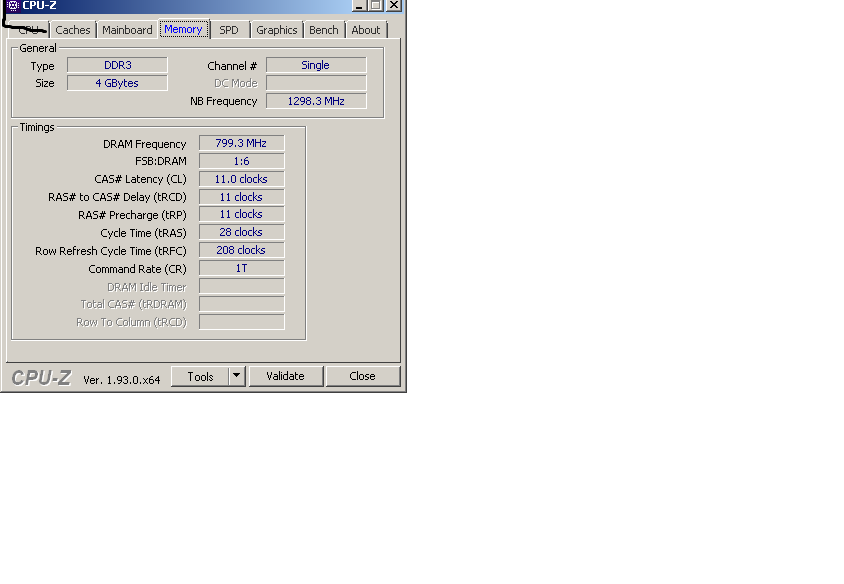The width and height of the screenshot is (844, 584).
Task: Close the CPU-Z window from the title bar
Action: click(394, 5)
